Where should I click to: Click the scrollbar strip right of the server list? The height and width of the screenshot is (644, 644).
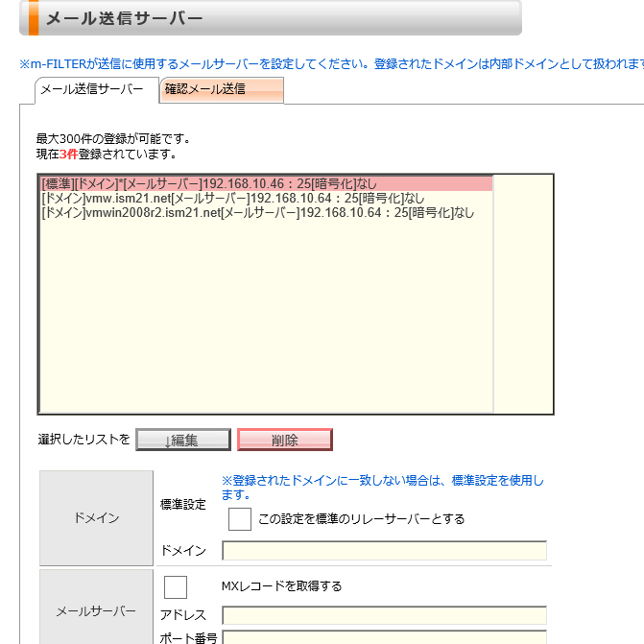(x=523, y=294)
